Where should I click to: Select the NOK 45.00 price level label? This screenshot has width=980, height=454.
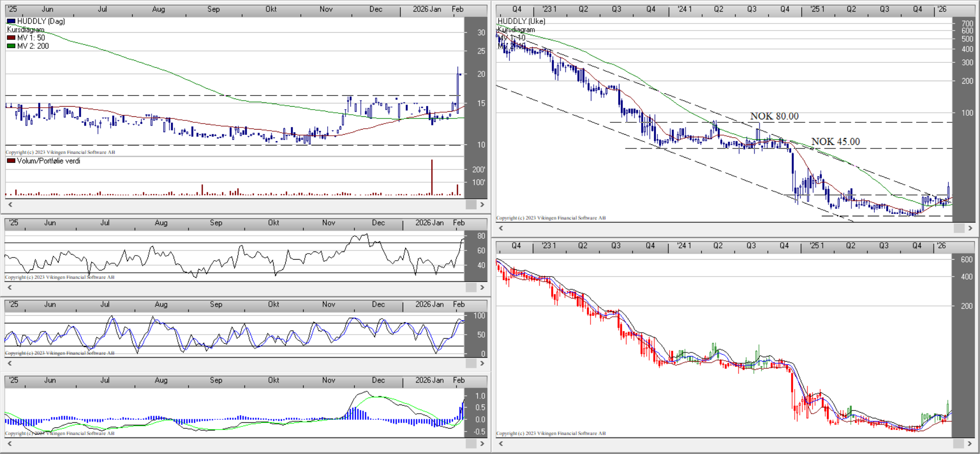click(x=835, y=142)
